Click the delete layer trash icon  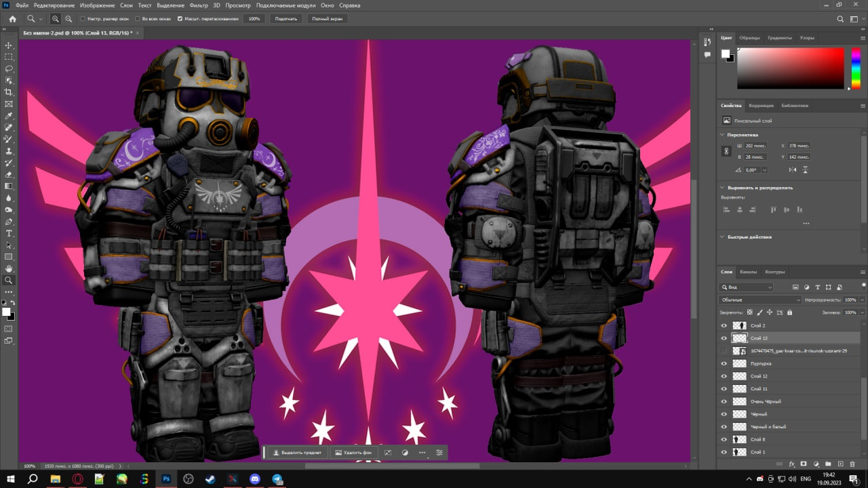tap(853, 464)
